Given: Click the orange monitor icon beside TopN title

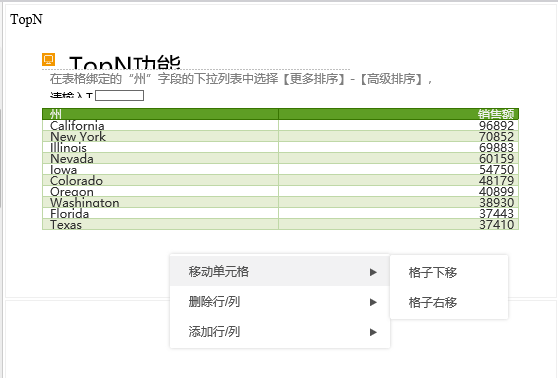Looking at the screenshot, I should click(48, 59).
